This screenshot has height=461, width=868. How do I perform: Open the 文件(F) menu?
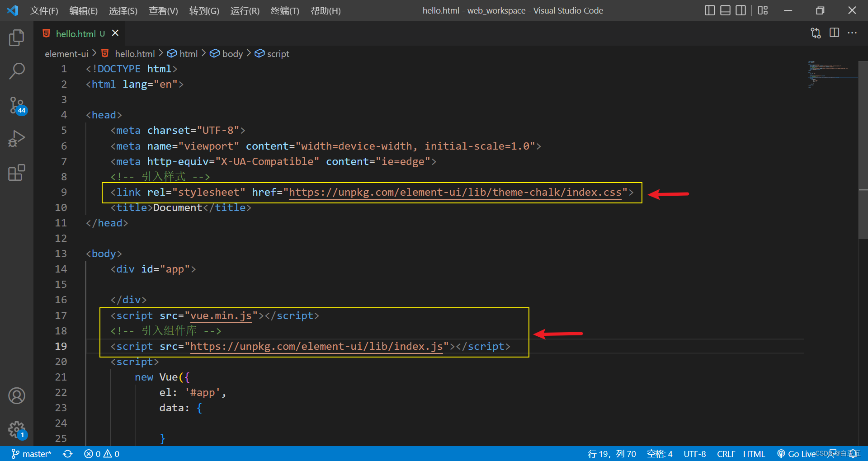tap(44, 11)
